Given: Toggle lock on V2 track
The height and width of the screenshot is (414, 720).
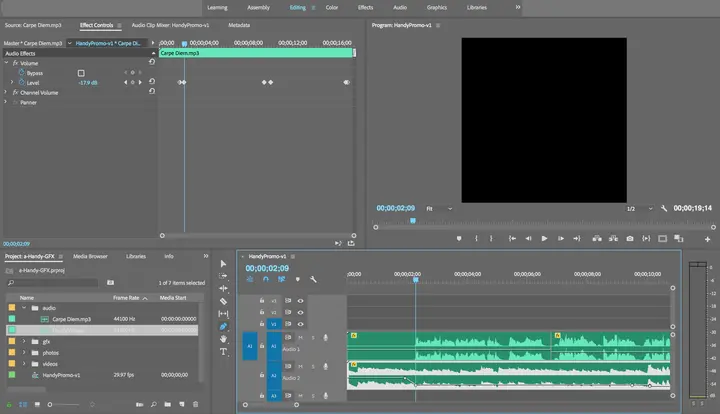Looking at the screenshot, I should (x=262, y=312).
